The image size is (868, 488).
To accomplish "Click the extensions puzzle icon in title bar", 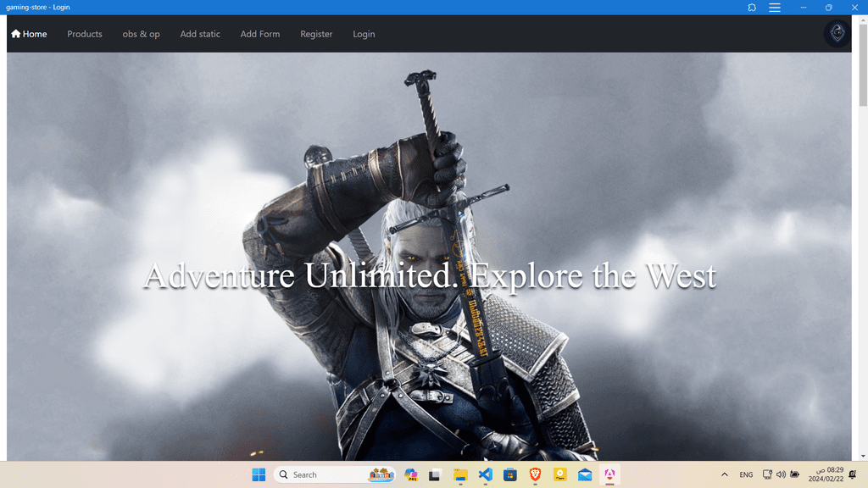I will pos(752,7).
